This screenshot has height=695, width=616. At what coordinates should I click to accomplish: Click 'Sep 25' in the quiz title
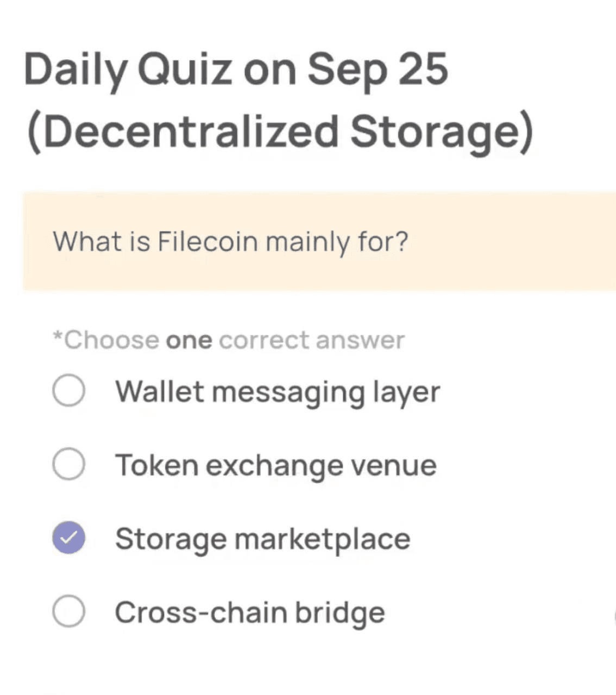tap(378, 69)
